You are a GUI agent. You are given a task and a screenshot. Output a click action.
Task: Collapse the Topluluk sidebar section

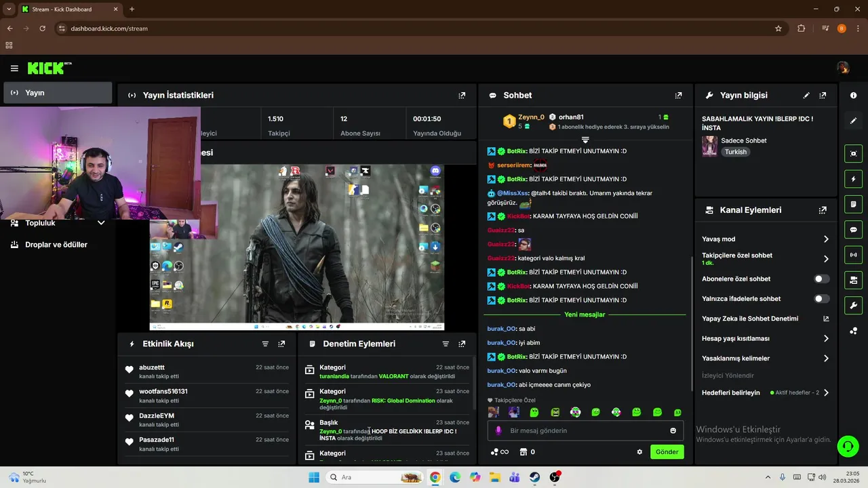101,223
